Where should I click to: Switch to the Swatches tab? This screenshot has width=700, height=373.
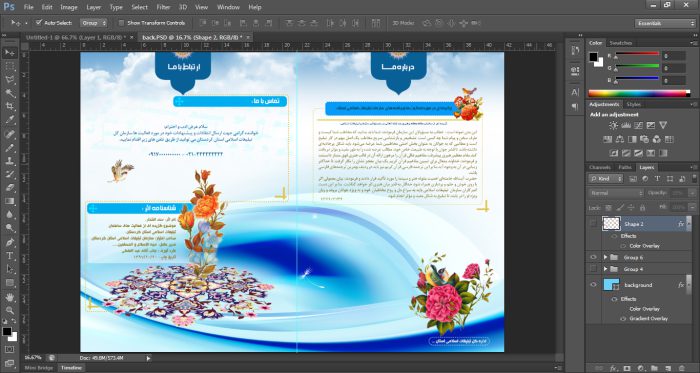tap(621, 43)
